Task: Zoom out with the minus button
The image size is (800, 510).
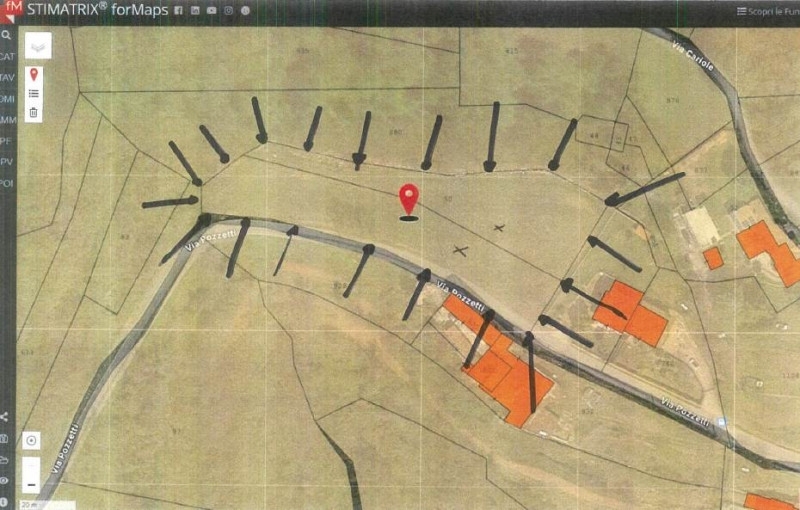Action: 32,484
